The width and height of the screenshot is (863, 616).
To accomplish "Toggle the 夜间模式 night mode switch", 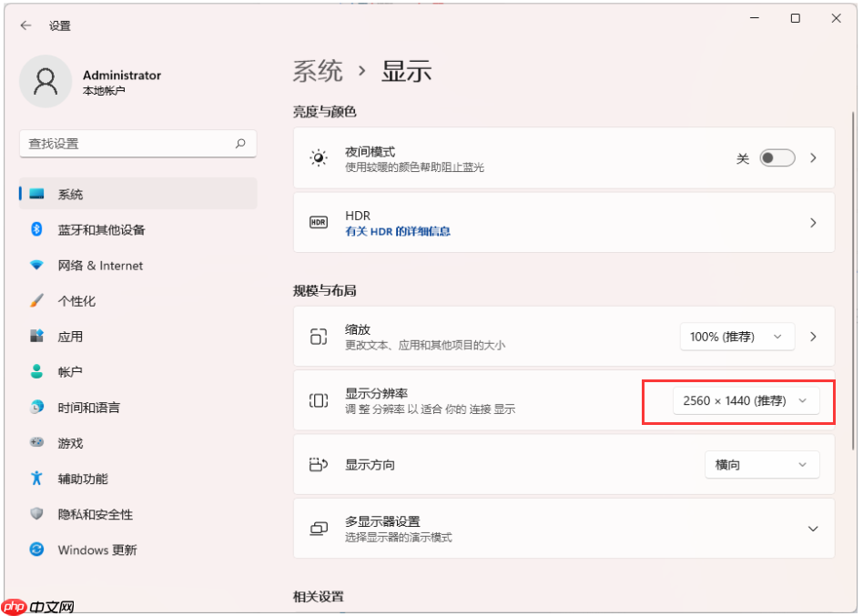I will point(777,157).
